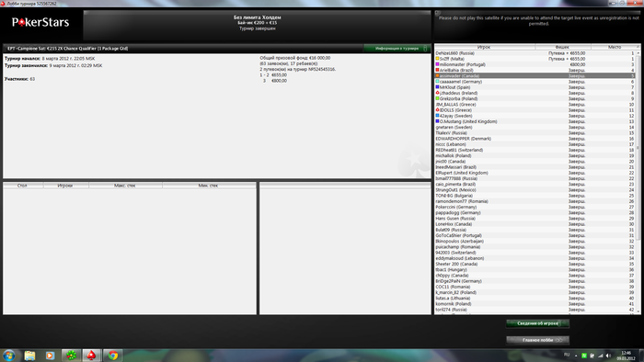The image size is (644, 362).
Task: Select player eddymaksoud (Lebanon)
Action: (535, 258)
